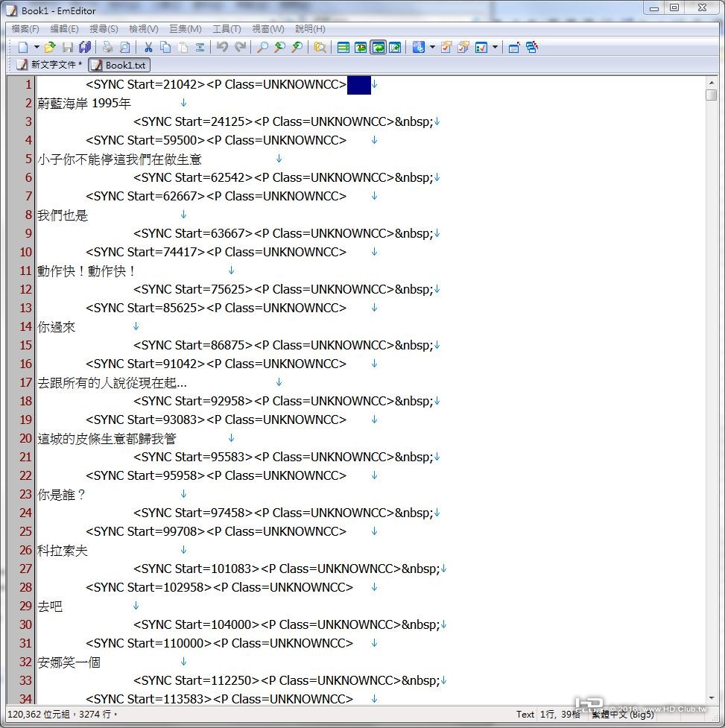Click the Copy icon
This screenshot has height=728, width=725.
165,47
